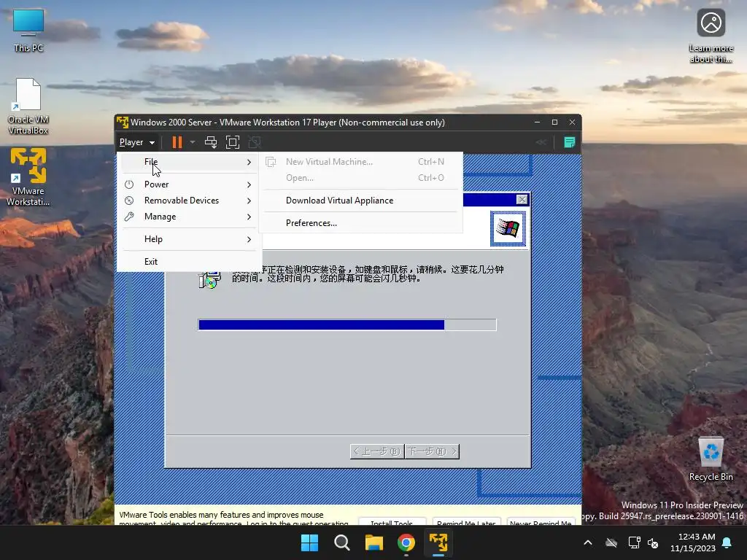Click the setup CD computer icon

point(209,279)
